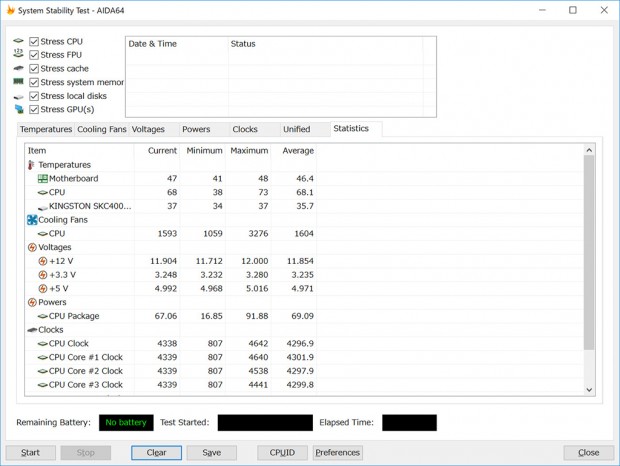Select the CPU Package row label

(74, 316)
